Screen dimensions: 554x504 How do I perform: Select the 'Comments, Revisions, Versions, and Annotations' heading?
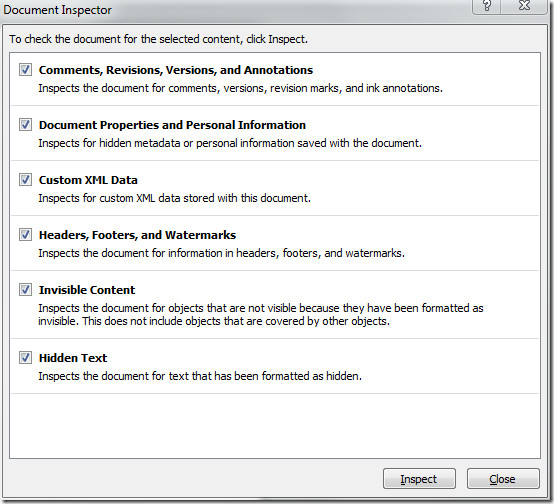point(176,70)
